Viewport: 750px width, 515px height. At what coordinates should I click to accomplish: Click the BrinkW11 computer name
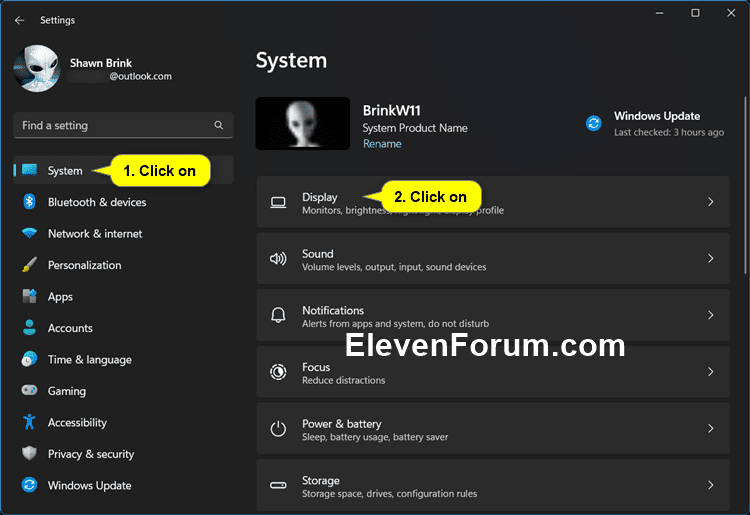pos(391,110)
